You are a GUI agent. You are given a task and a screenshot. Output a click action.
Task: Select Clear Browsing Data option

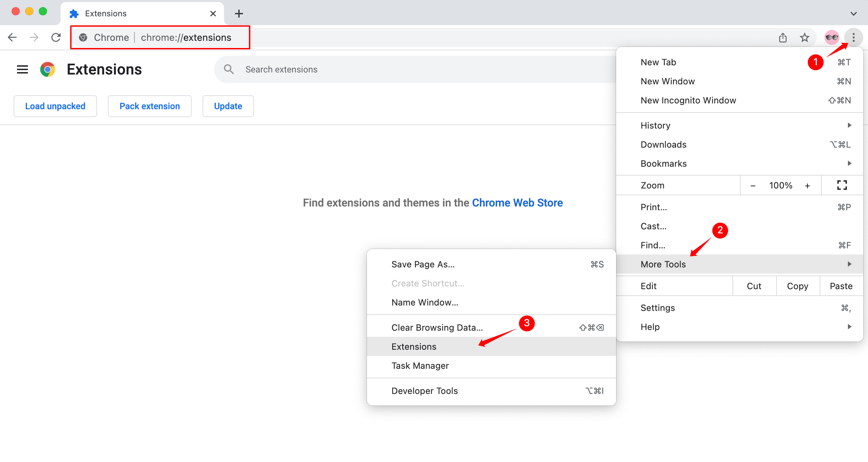(437, 327)
